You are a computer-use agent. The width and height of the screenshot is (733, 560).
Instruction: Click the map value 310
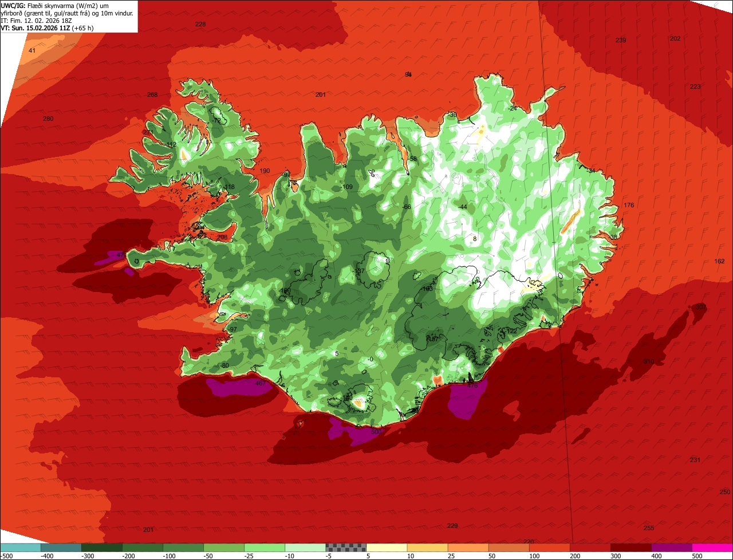[648, 361]
